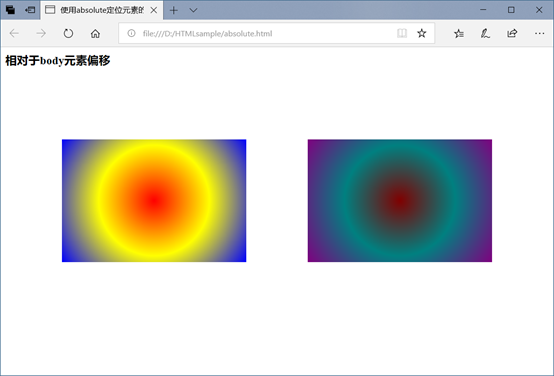
Task: Minimize the browser window
Action: tap(483, 10)
